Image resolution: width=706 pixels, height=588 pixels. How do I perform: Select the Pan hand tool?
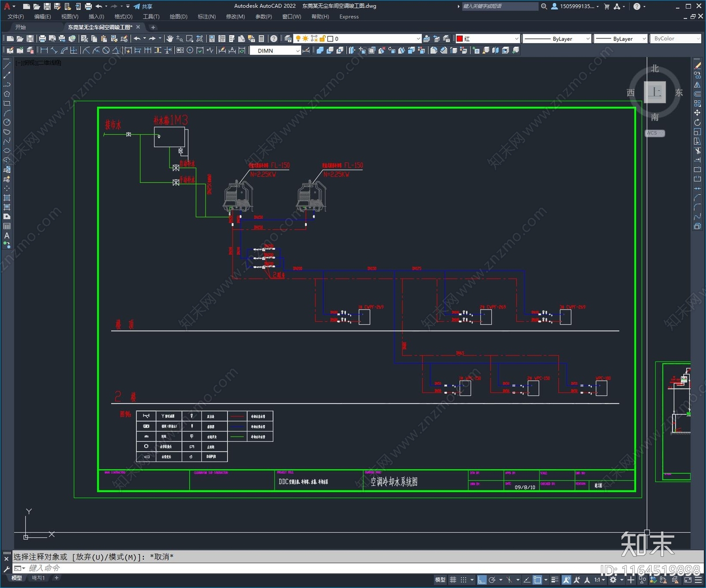tap(170, 39)
